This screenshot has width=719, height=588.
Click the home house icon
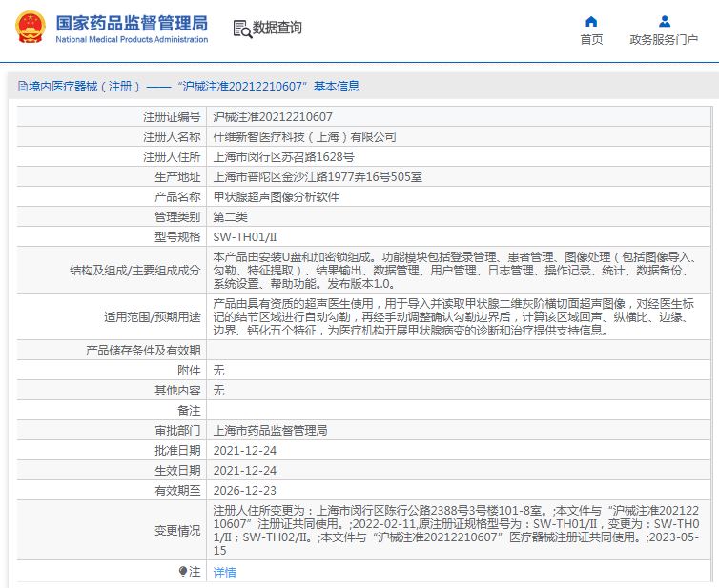click(591, 21)
